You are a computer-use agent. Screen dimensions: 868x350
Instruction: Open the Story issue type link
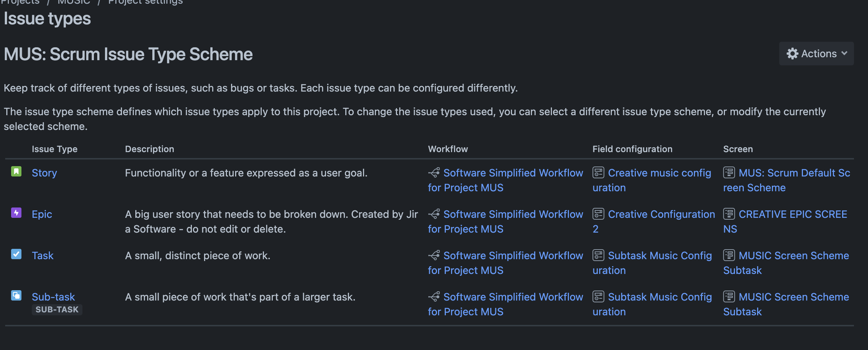click(44, 173)
